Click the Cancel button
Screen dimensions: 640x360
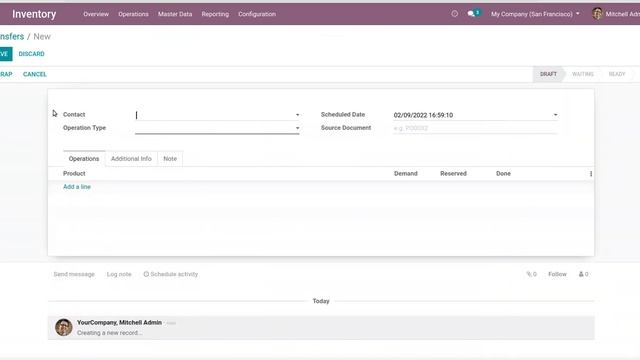(x=35, y=74)
